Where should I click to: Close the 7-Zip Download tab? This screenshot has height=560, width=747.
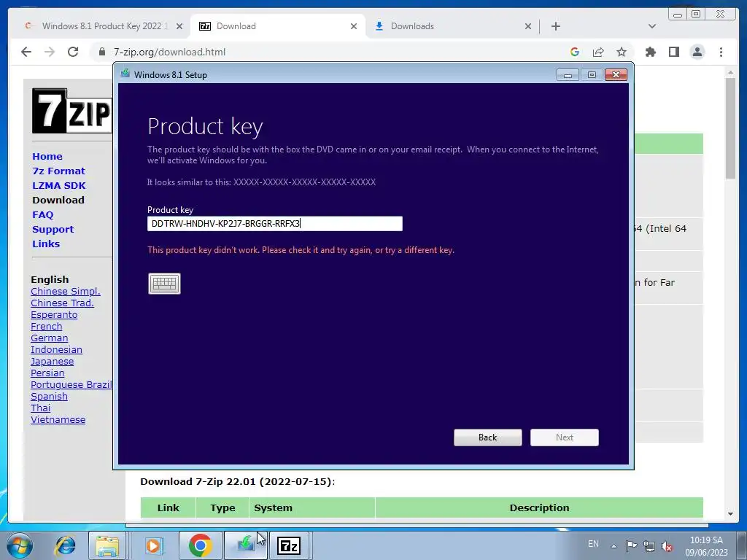(354, 26)
